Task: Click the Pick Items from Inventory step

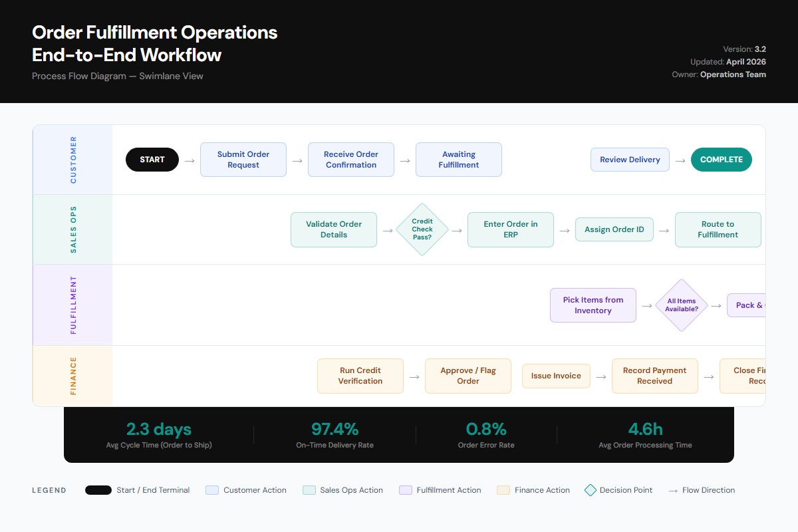Action: tap(593, 305)
